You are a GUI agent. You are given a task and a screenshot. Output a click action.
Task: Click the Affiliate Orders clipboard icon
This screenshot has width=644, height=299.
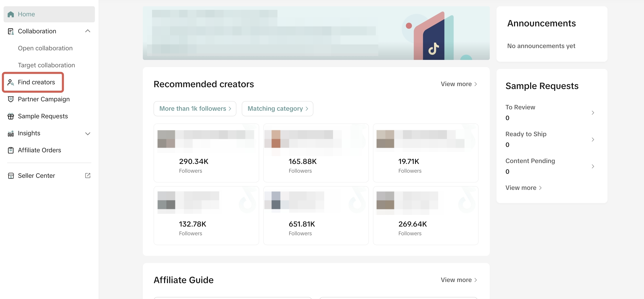coord(11,150)
